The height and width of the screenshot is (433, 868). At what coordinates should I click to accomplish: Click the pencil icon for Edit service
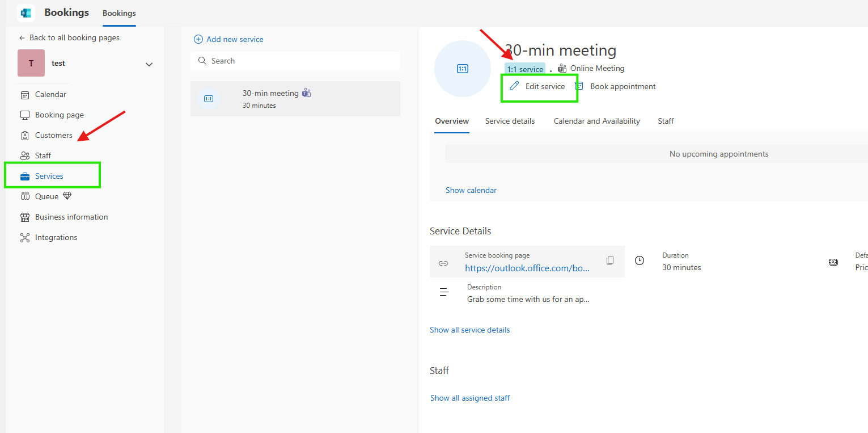pyautogui.click(x=514, y=86)
